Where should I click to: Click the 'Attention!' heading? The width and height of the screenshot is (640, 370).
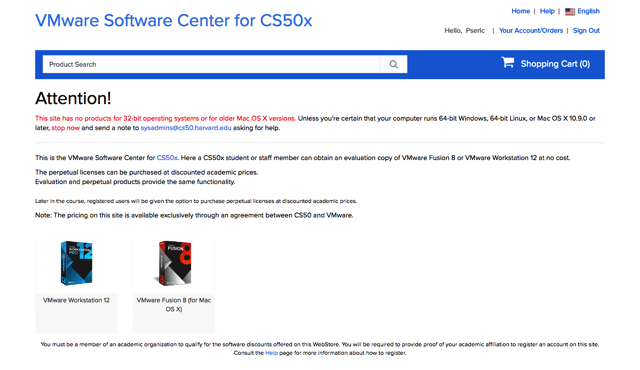click(x=73, y=98)
